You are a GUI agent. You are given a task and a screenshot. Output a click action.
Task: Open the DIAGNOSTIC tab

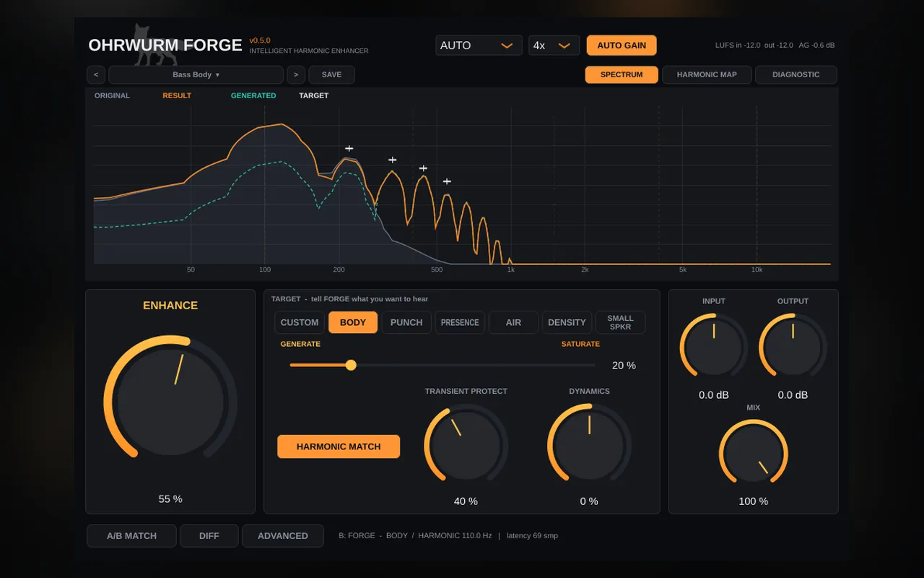coord(796,75)
